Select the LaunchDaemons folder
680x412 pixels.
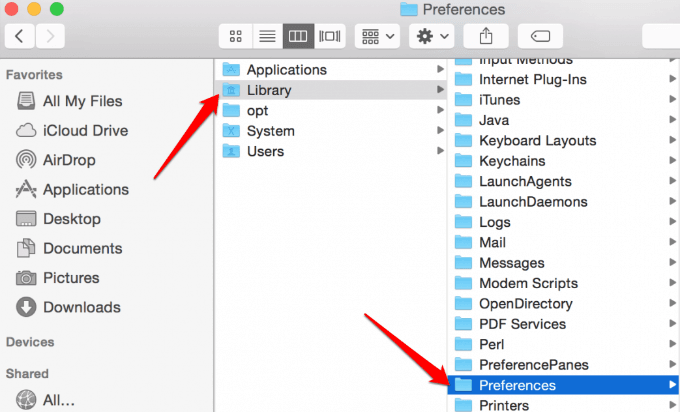(x=564, y=202)
